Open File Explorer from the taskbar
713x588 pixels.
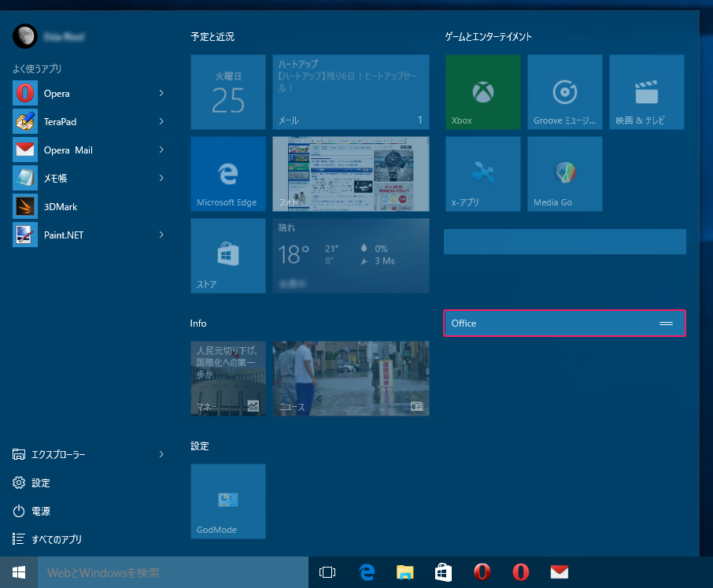click(405, 572)
